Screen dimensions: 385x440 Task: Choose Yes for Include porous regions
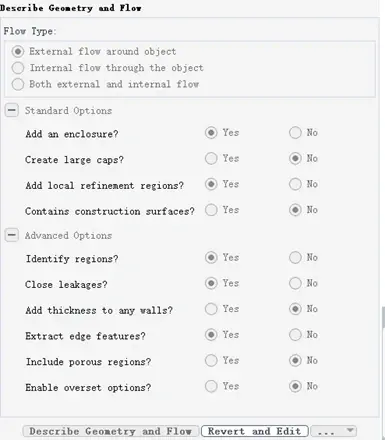click(211, 360)
